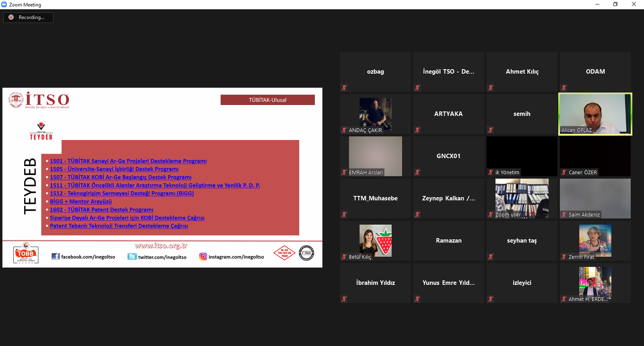Open link 1501 - TÜBİTAK Sanayi Ar-Ge Projeleri
644x346 pixels.
(x=128, y=161)
